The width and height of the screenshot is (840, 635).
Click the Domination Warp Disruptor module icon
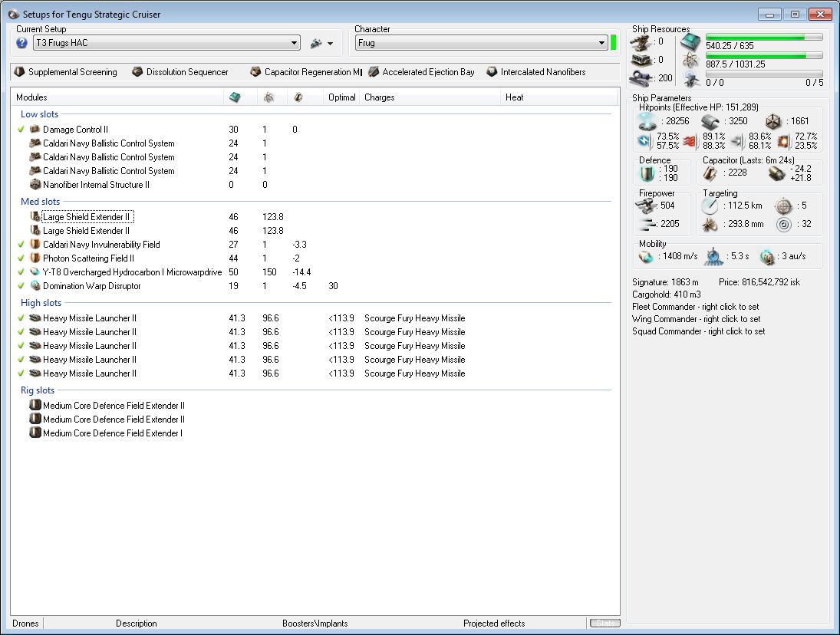(x=35, y=285)
